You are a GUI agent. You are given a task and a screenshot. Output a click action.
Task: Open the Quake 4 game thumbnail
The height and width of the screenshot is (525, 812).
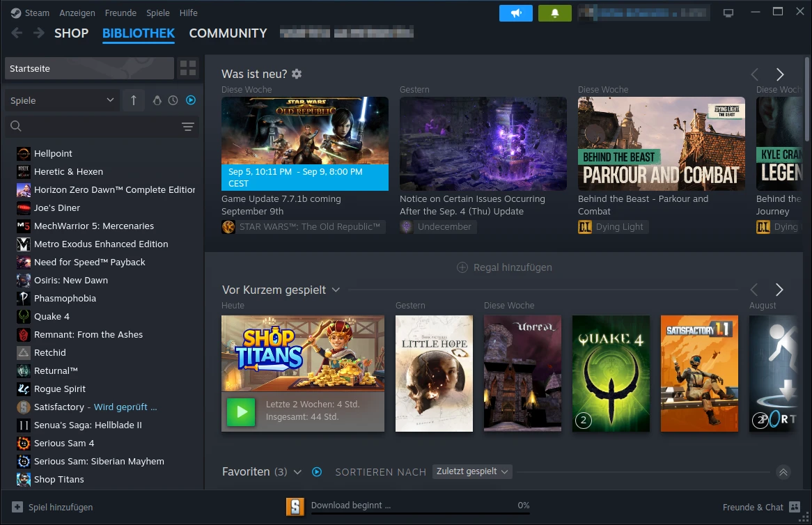tap(611, 373)
